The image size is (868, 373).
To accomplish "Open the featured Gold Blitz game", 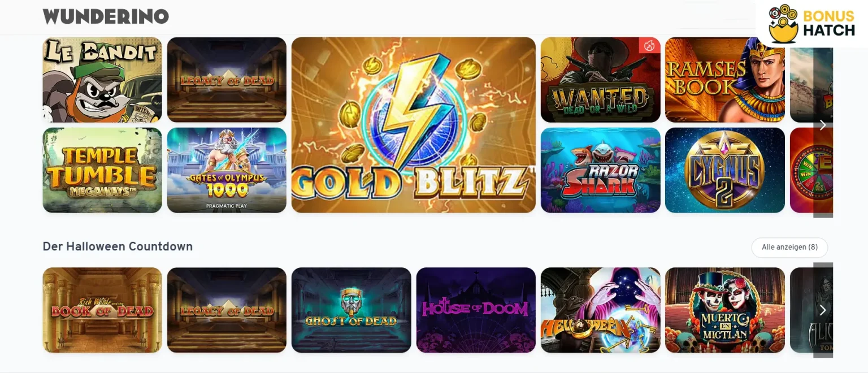I will 414,125.
